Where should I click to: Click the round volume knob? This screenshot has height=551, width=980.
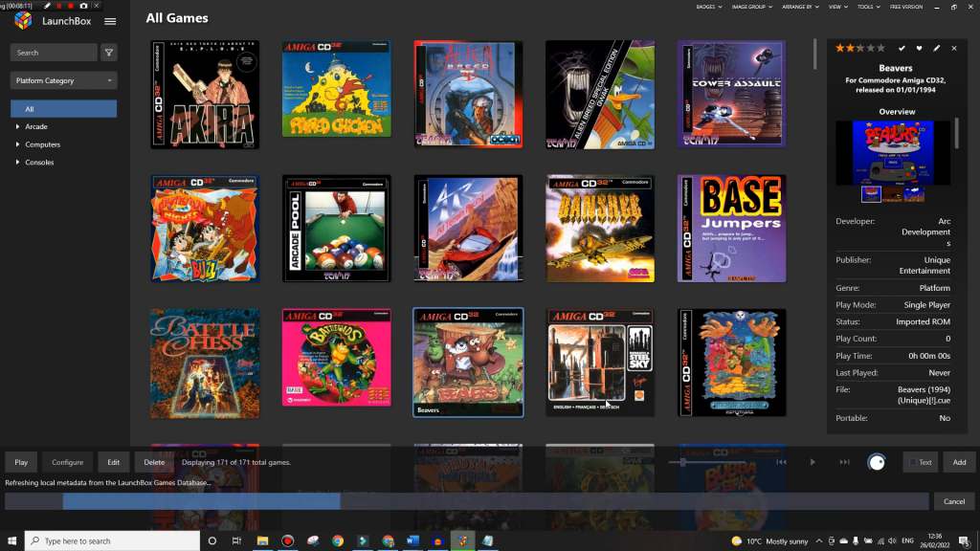(877, 462)
